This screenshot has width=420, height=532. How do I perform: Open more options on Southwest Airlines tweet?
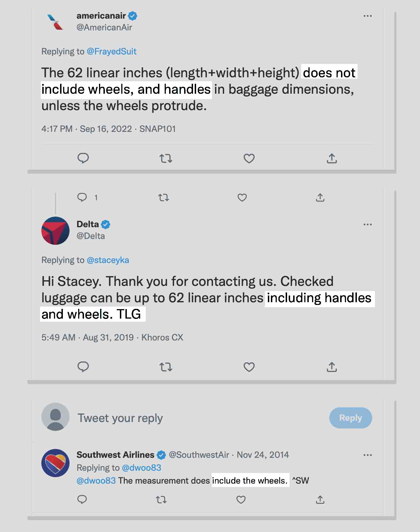pos(367,455)
